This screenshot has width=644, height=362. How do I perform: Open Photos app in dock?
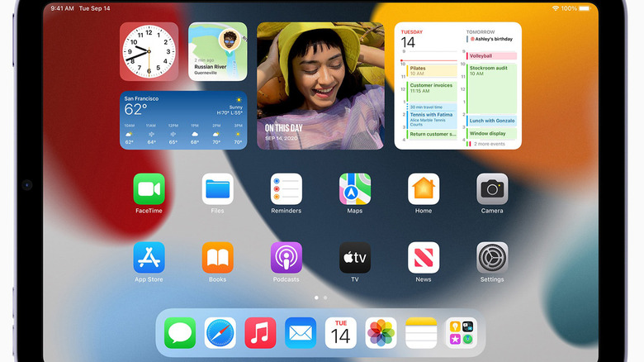pyautogui.click(x=381, y=333)
